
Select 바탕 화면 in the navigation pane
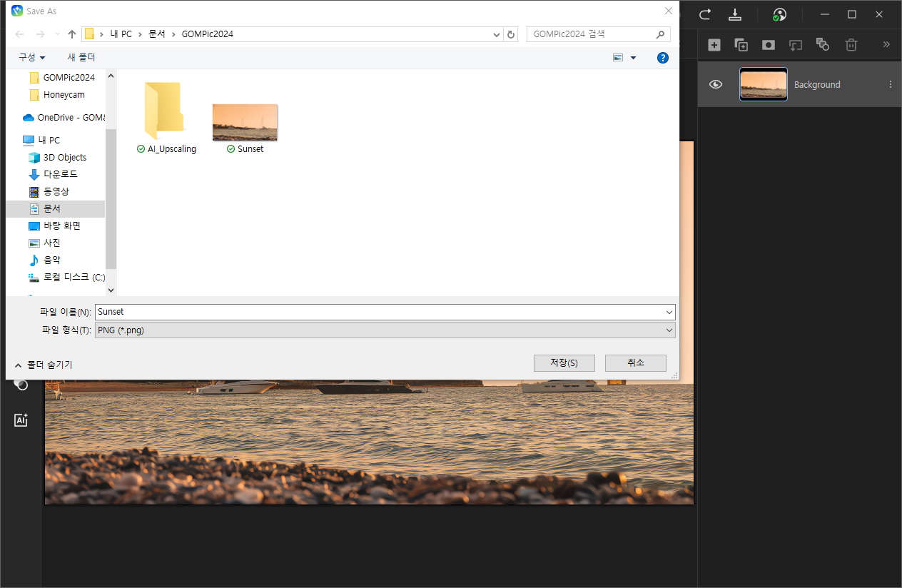pos(61,225)
